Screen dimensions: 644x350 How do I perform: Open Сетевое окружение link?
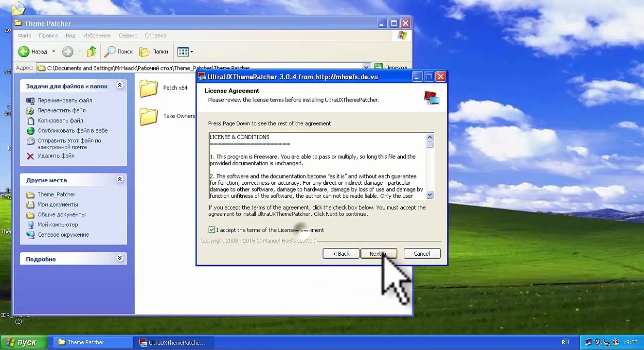click(63, 235)
